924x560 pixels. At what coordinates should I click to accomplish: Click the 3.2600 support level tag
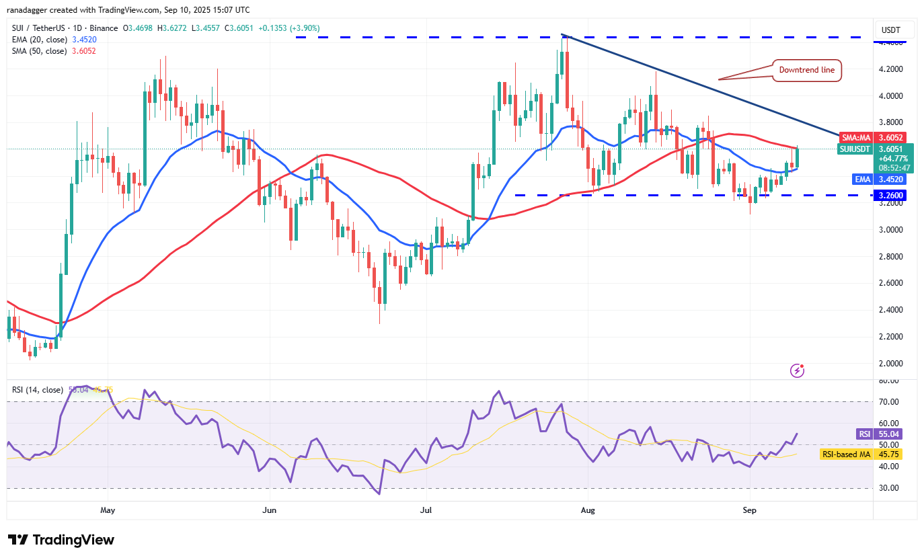click(x=890, y=195)
